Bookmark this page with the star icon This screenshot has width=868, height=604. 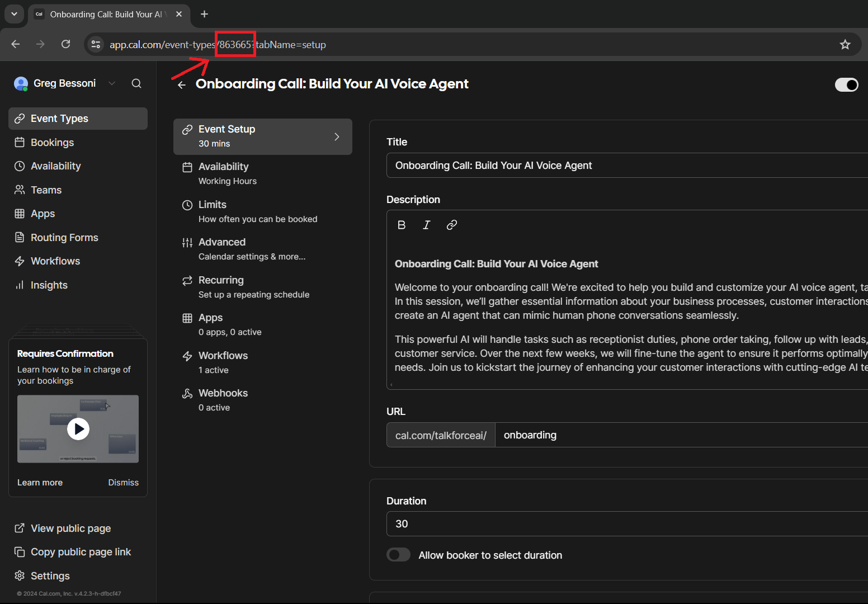coord(845,45)
